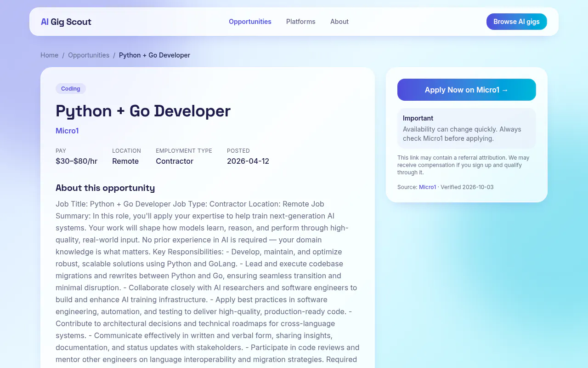
Task: Go to Home in the breadcrumb
Action: click(49, 55)
